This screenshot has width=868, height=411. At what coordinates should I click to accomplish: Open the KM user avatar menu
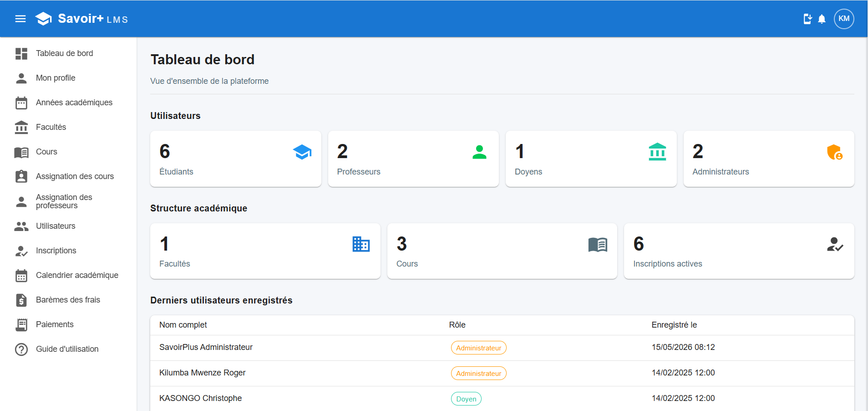point(844,19)
